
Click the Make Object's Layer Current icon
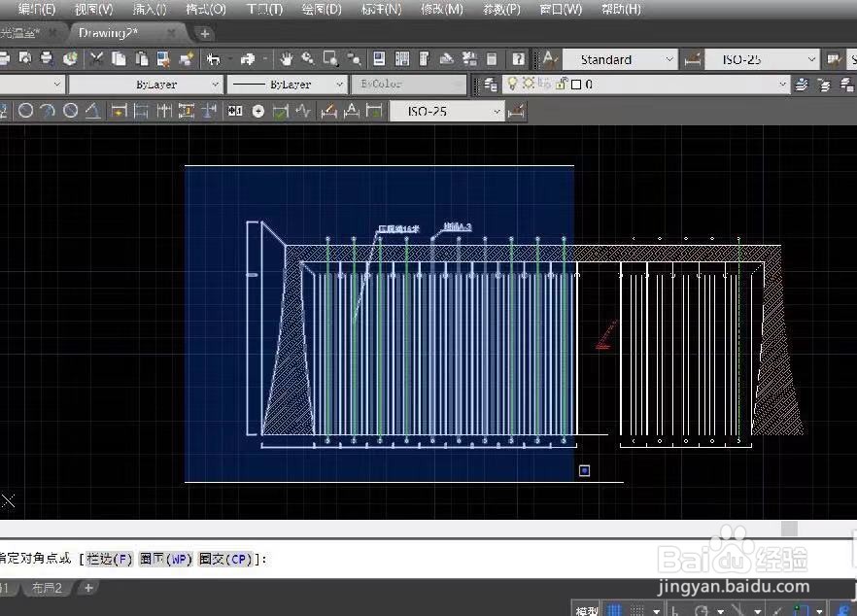point(802,85)
